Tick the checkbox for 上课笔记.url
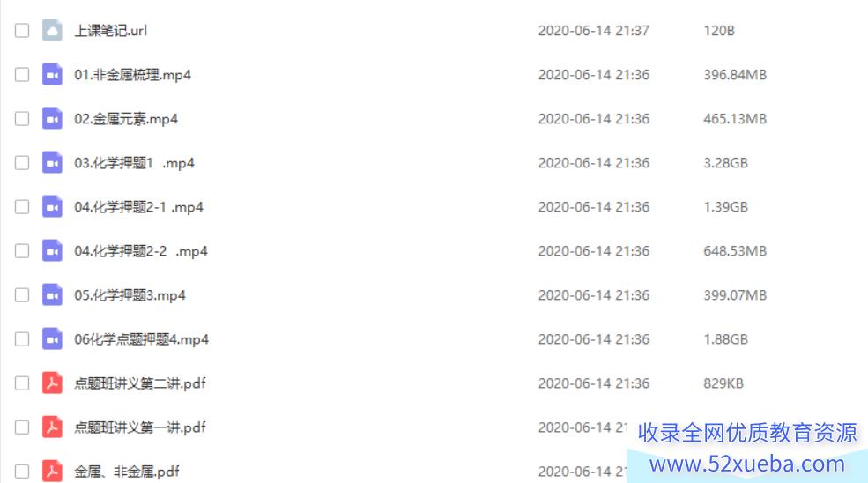The height and width of the screenshot is (483, 868). (x=21, y=31)
